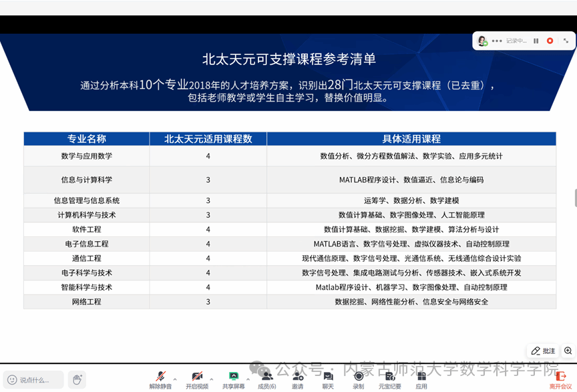The image size is (577, 392).
Task: Click the 批注 annotate button
Action: point(544,351)
